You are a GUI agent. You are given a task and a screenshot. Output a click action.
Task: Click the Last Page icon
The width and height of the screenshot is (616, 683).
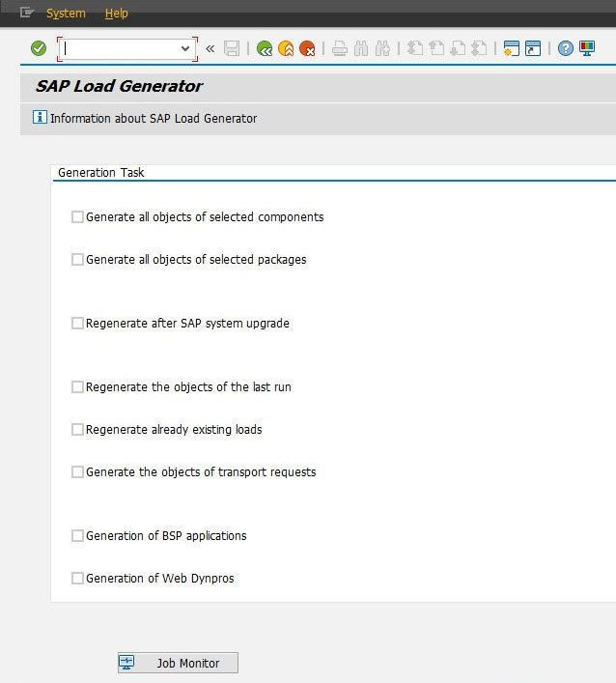point(479,48)
